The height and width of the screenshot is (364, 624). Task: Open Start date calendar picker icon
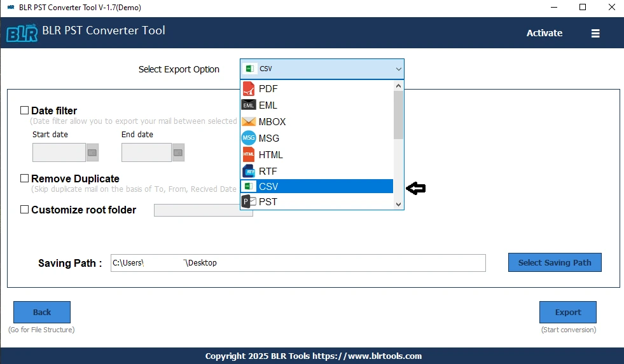[x=92, y=152]
